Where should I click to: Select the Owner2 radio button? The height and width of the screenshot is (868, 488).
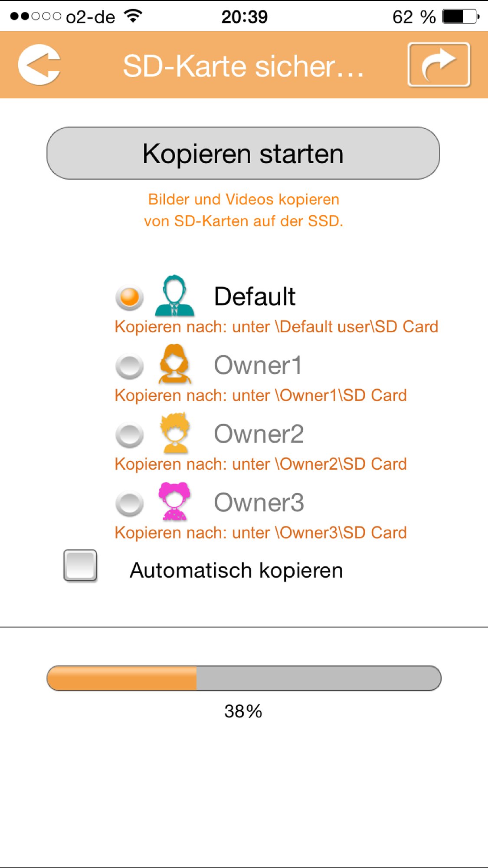pyautogui.click(x=129, y=435)
